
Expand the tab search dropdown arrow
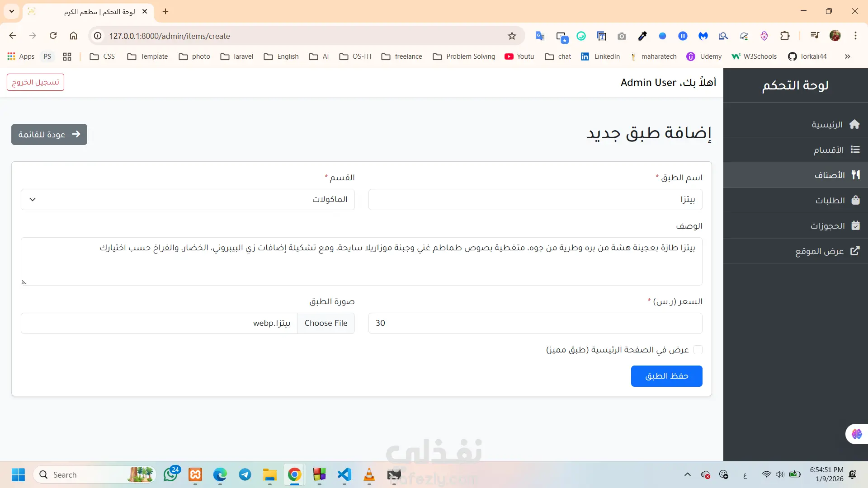pos(12,11)
